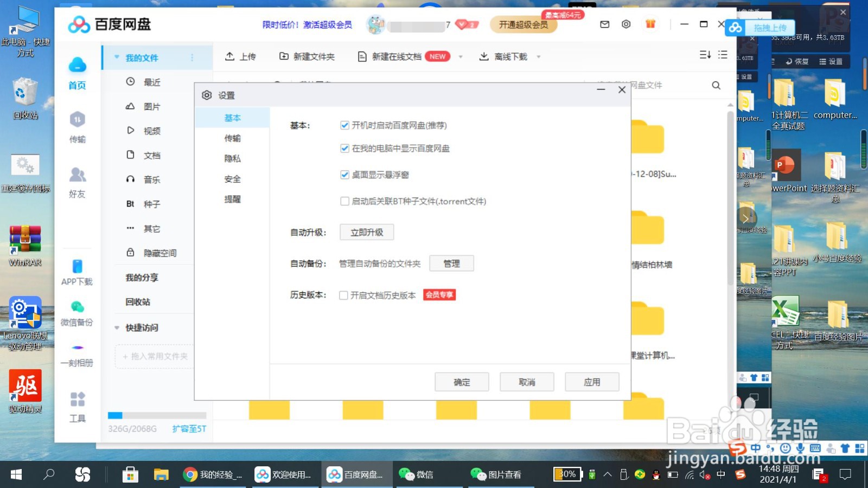Open the APP下载 icon
Screen dimensions: 868x488
click(77, 272)
